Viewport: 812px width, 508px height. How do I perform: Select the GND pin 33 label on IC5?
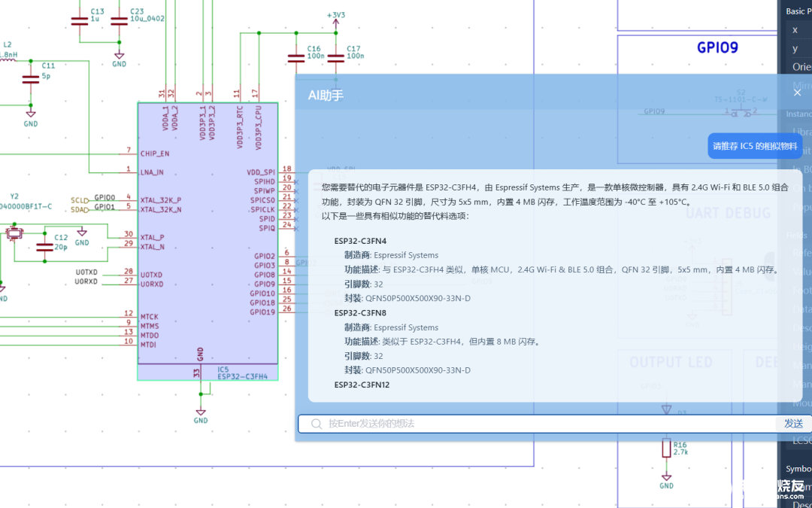pos(201,354)
